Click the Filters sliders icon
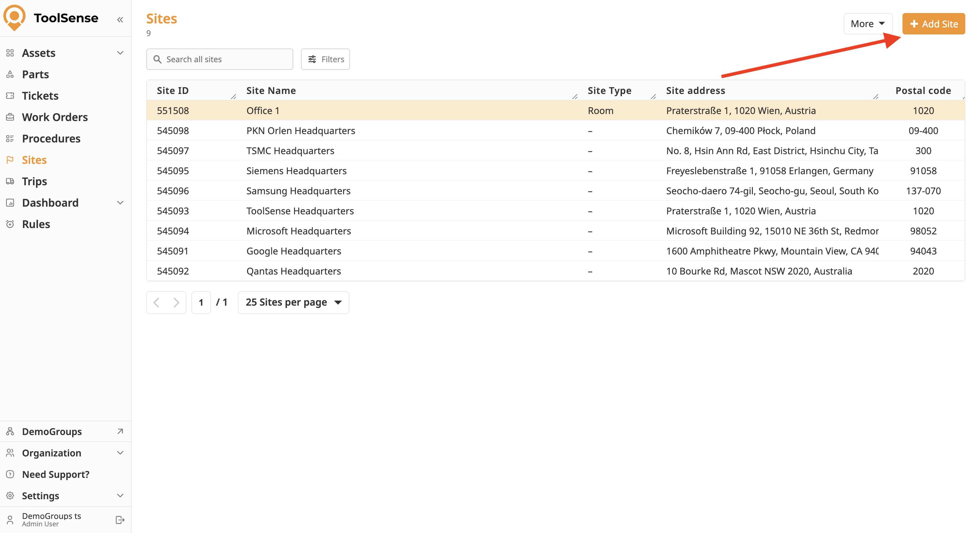980x533 pixels. [x=312, y=59]
